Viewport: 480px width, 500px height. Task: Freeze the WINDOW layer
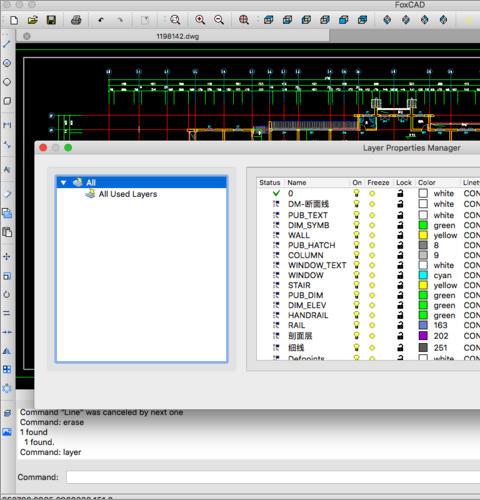click(x=372, y=276)
